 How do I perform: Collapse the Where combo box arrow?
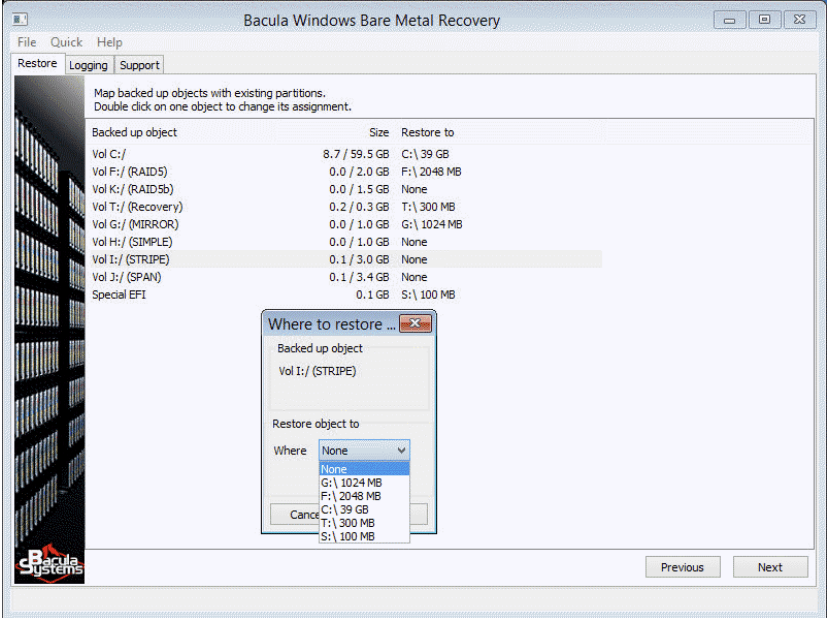point(401,451)
